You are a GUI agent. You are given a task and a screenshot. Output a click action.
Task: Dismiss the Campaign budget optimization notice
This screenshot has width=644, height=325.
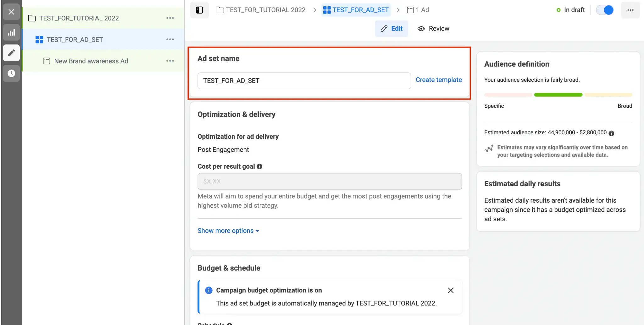[x=451, y=290]
